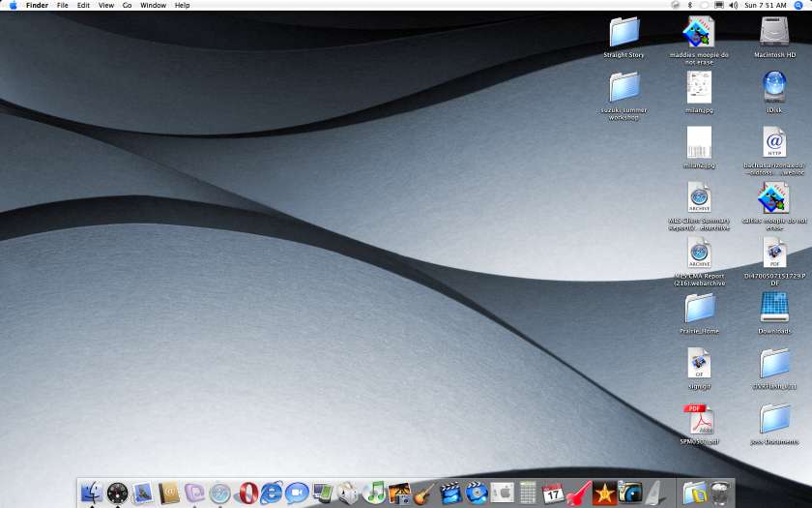Screen dimensions: 812x508
Task: Select the caitlas moopie do not erase file
Action: pyautogui.click(x=774, y=197)
